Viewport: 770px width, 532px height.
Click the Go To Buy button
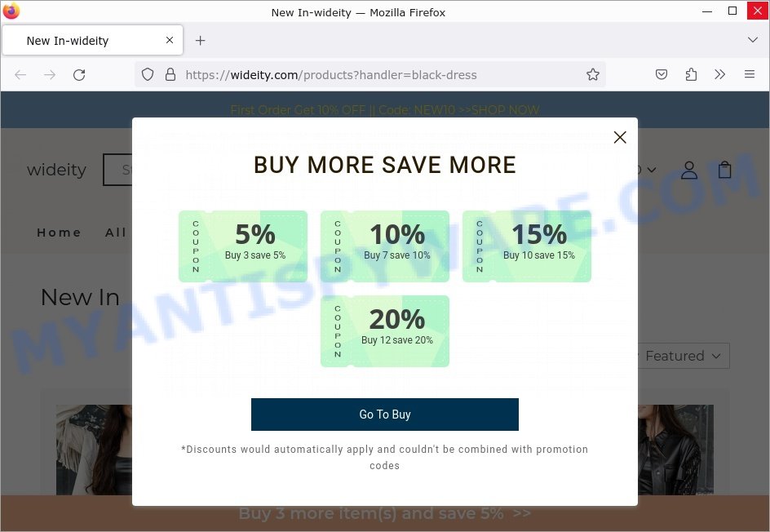click(x=384, y=415)
